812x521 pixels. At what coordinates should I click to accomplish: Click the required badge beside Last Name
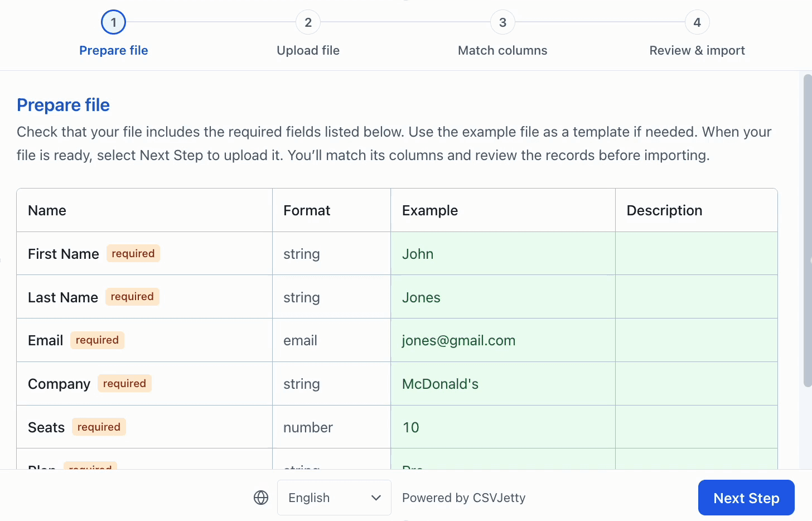point(132,297)
